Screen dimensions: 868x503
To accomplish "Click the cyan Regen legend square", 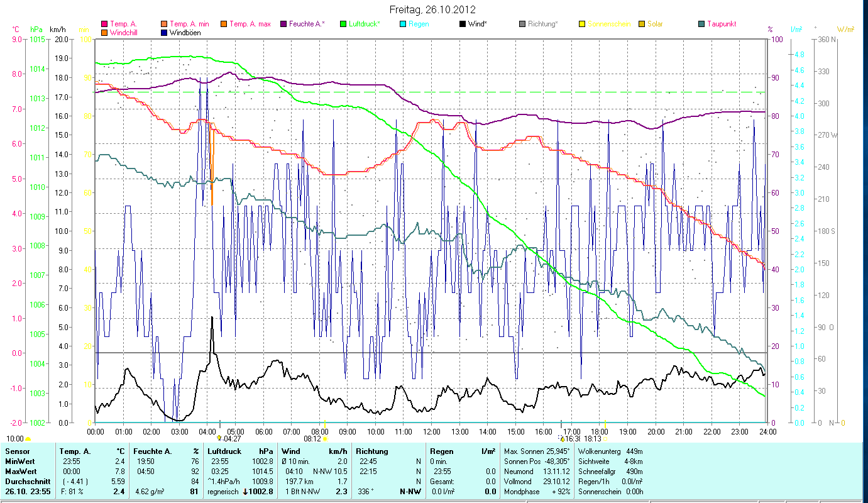I will [x=403, y=25].
